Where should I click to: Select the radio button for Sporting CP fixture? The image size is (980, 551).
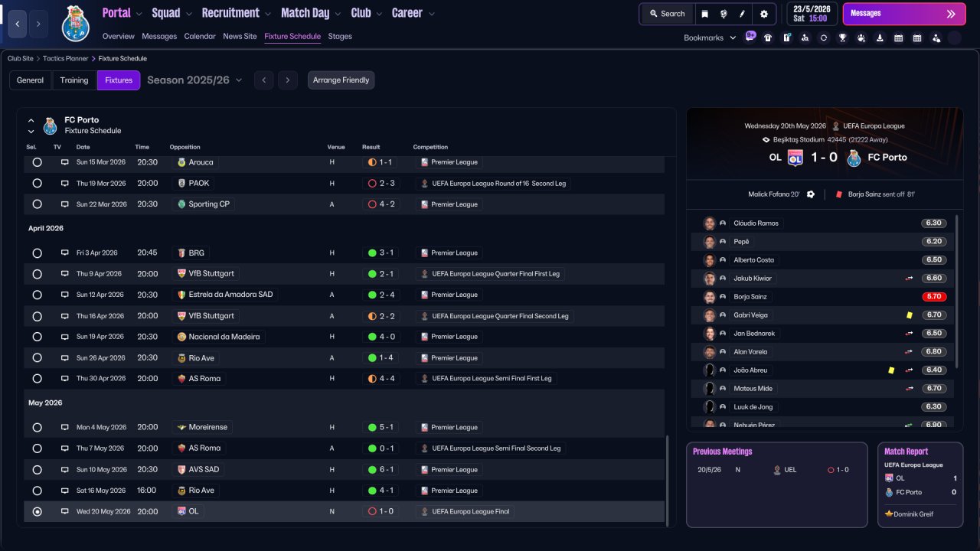point(37,204)
